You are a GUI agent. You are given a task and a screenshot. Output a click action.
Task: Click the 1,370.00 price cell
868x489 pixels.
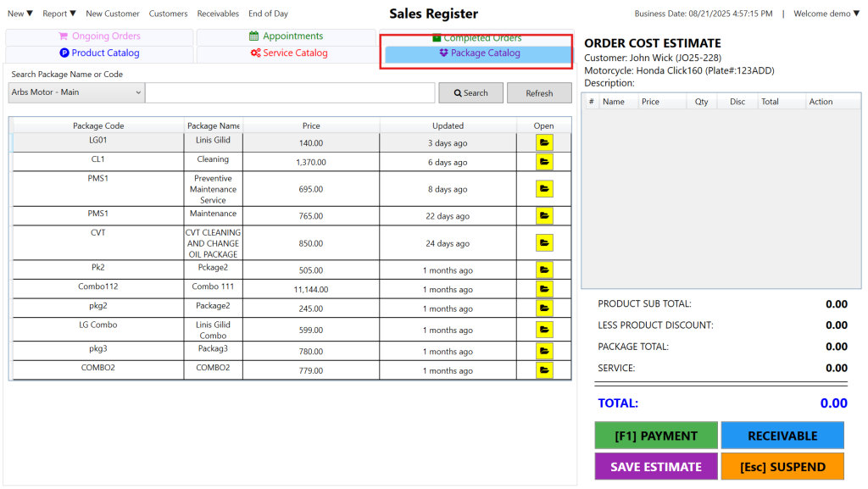311,162
